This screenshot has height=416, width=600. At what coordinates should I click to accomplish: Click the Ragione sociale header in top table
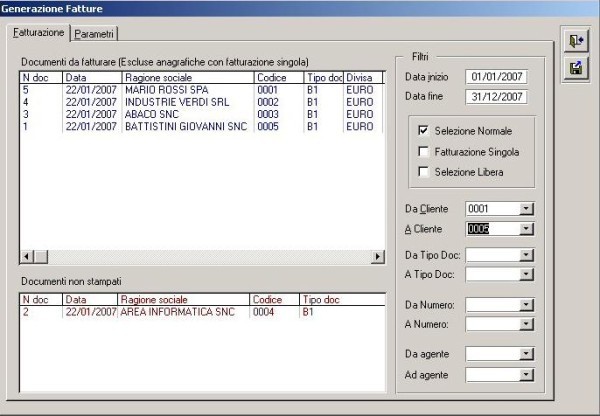[x=188, y=78]
